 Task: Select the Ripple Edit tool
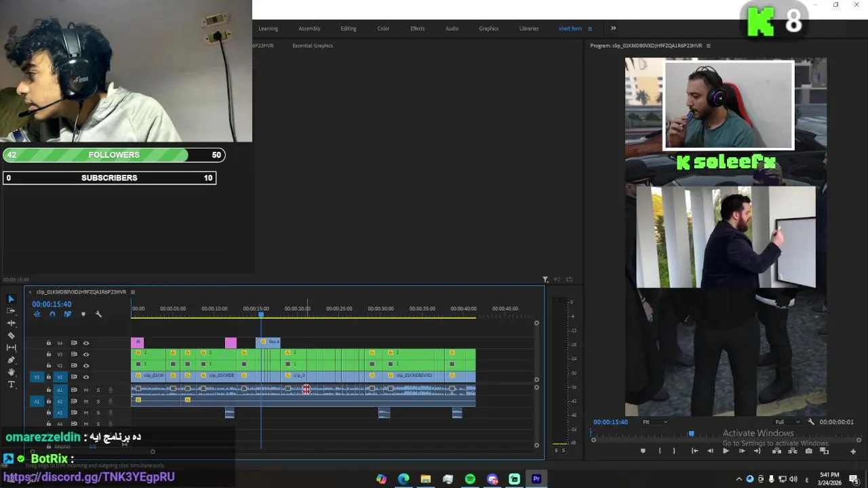tap(11, 323)
